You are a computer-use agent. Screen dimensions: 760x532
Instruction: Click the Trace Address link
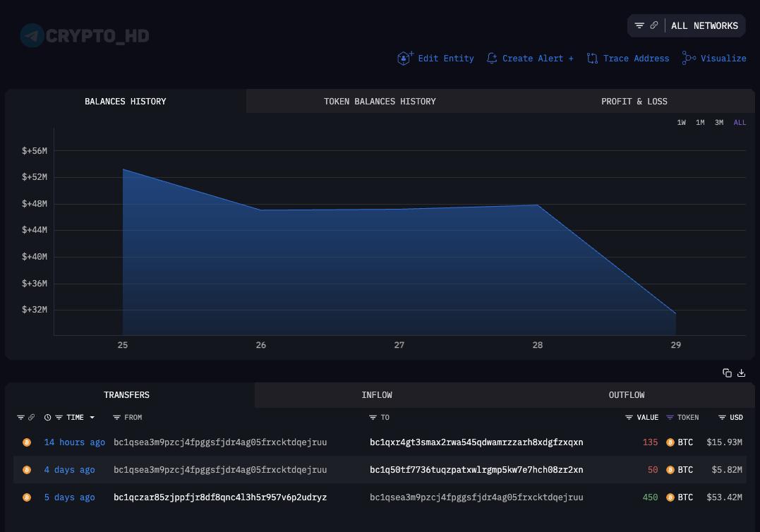pyautogui.click(x=636, y=58)
